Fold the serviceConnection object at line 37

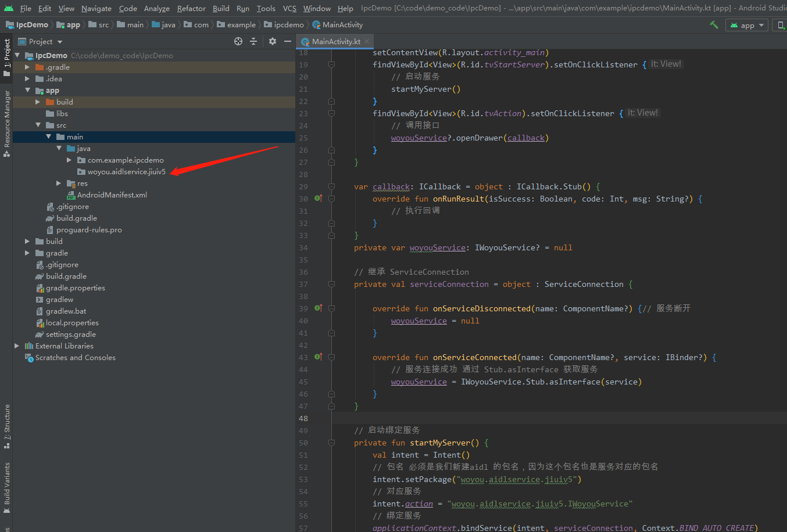click(331, 284)
